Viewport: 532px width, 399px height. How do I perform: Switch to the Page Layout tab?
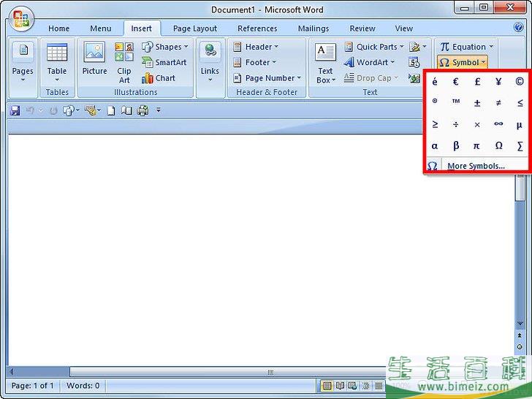point(194,28)
